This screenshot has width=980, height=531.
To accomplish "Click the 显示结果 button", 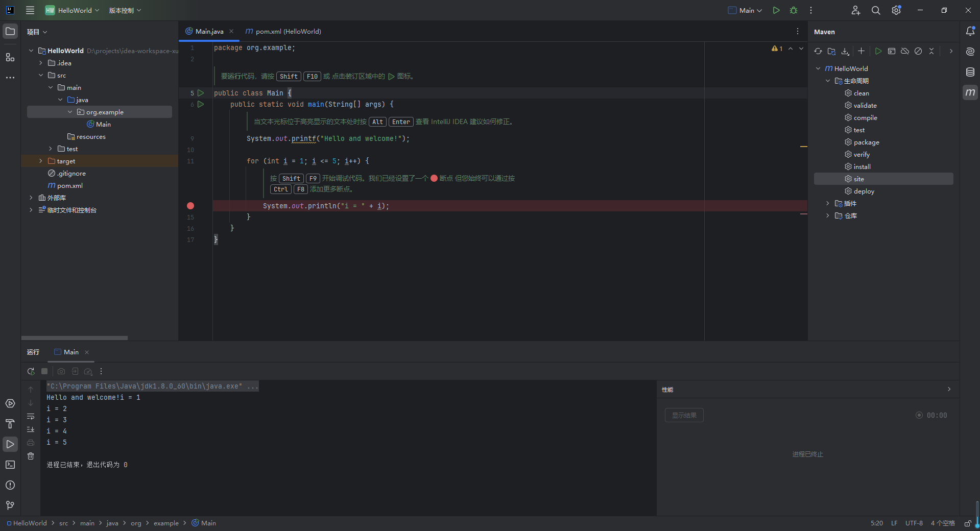I will (x=684, y=415).
